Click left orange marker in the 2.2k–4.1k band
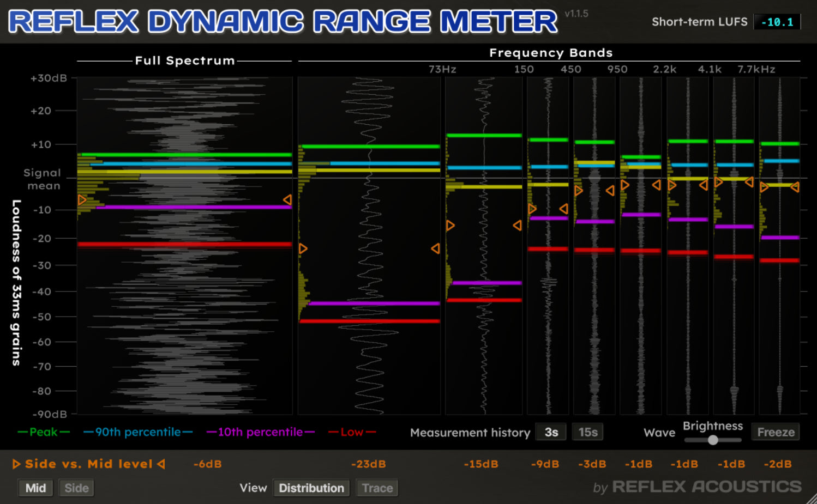Screen dimensions: 817x504 coord(672,185)
